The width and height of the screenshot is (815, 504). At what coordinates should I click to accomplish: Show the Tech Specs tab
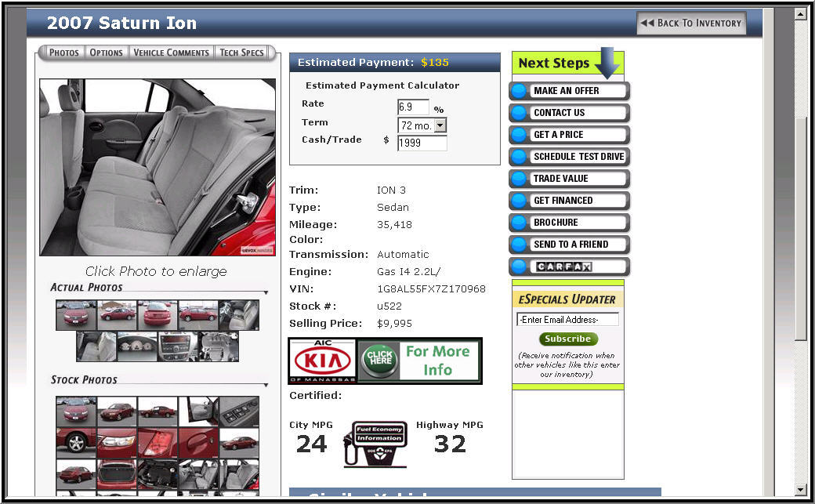coord(241,53)
